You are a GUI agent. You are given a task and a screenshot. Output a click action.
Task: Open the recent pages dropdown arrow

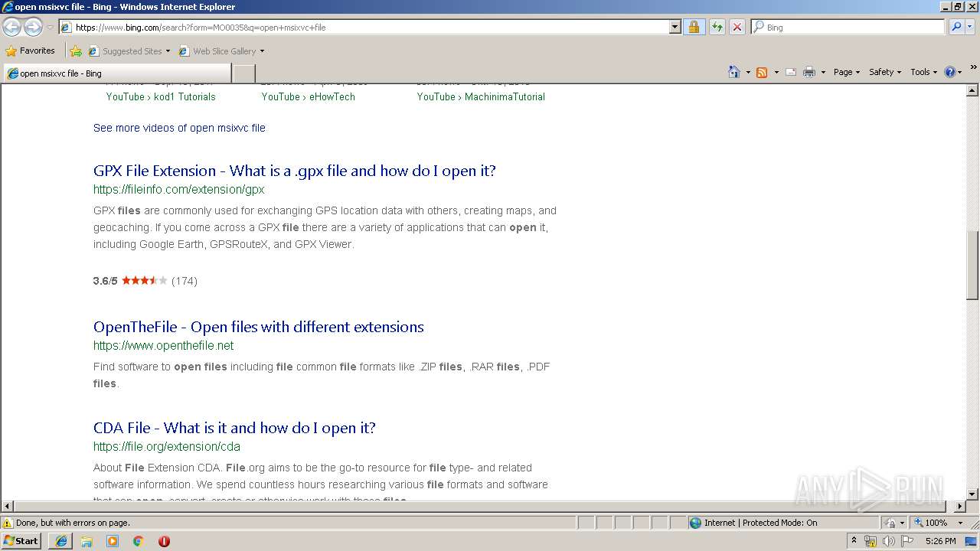click(50, 28)
